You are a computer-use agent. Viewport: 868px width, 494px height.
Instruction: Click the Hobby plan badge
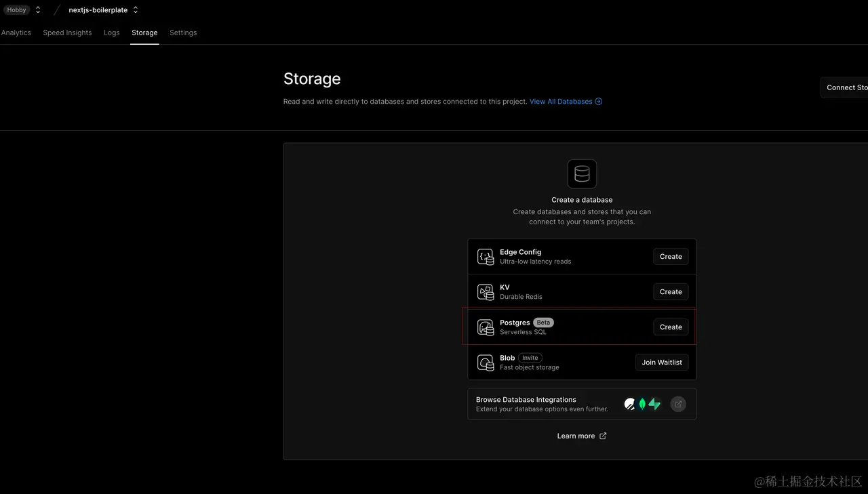coord(17,10)
